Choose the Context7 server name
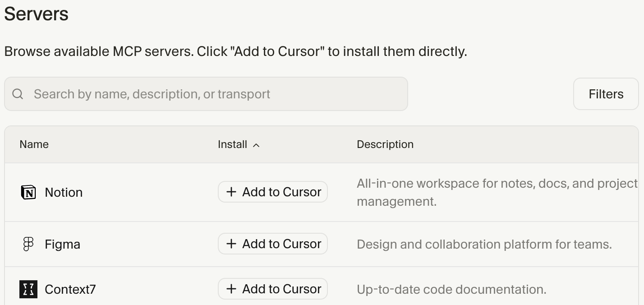 pos(70,289)
